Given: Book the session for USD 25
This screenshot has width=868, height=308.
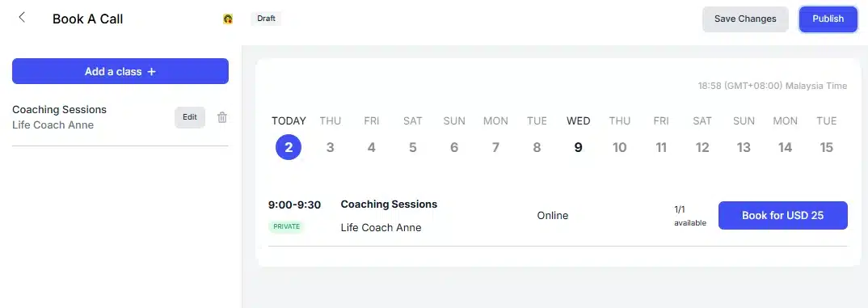Looking at the screenshot, I should 783,216.
